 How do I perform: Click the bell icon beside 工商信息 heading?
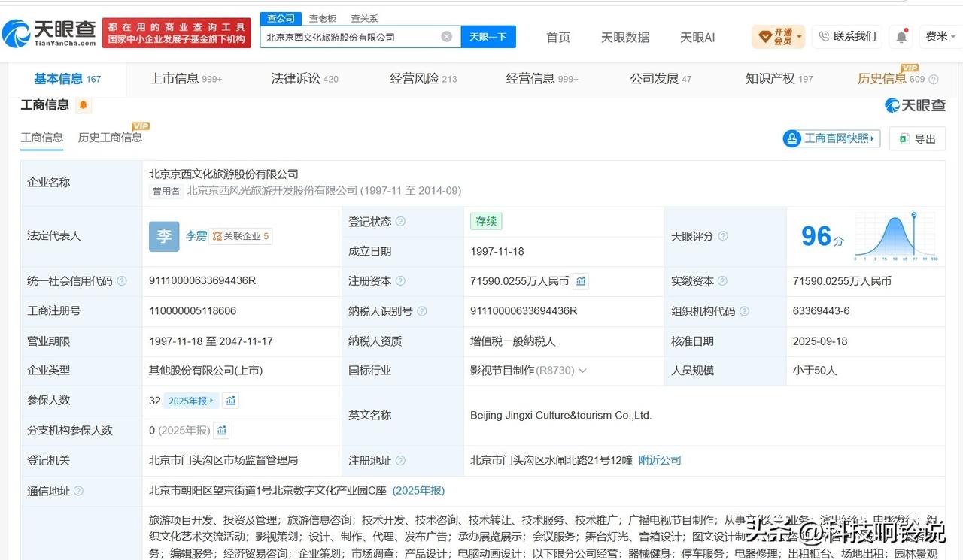coord(83,105)
